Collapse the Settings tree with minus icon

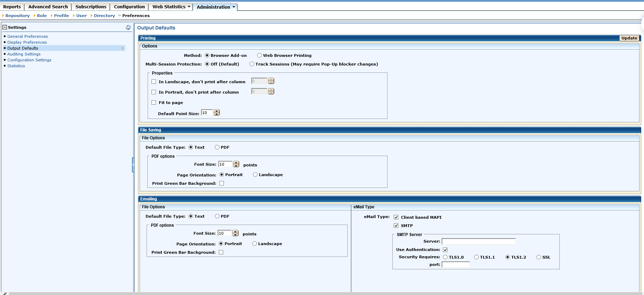pyautogui.click(x=5, y=27)
